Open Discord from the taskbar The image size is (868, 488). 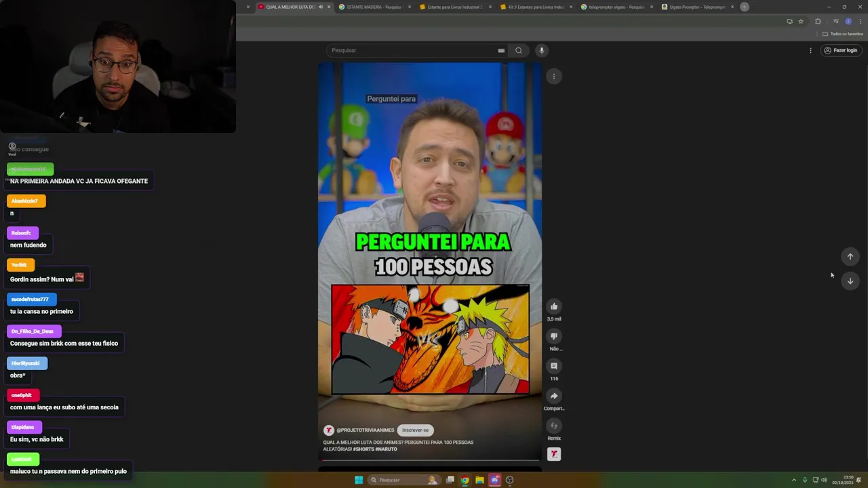pyautogui.click(x=495, y=480)
